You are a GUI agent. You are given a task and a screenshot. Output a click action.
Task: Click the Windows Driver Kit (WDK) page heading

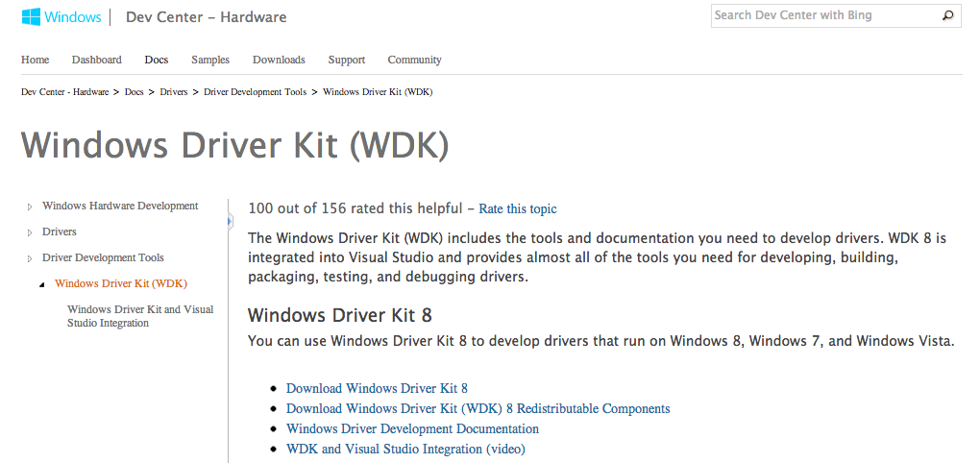coord(235,145)
